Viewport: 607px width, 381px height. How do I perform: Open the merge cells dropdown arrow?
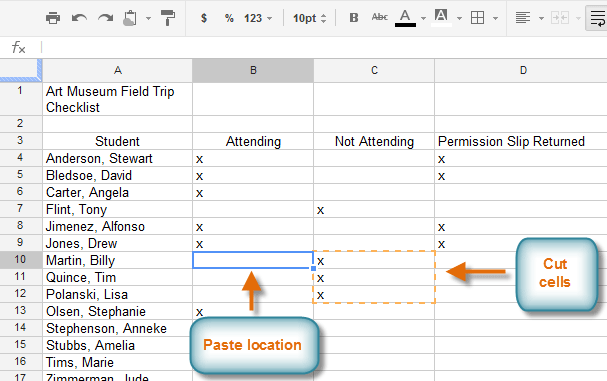(578, 18)
